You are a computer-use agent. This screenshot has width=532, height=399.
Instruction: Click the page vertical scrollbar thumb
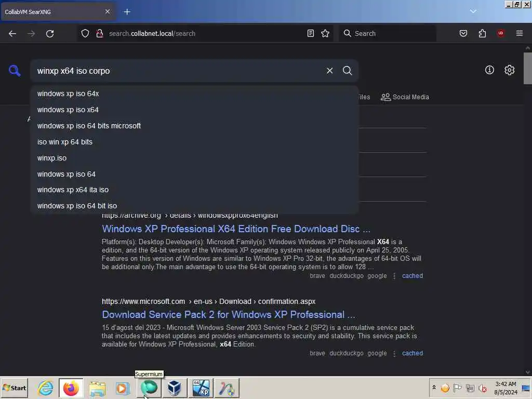[x=528, y=68]
